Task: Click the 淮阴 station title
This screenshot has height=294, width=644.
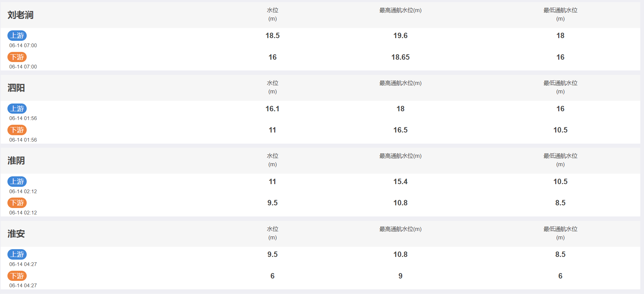Action: point(16,160)
